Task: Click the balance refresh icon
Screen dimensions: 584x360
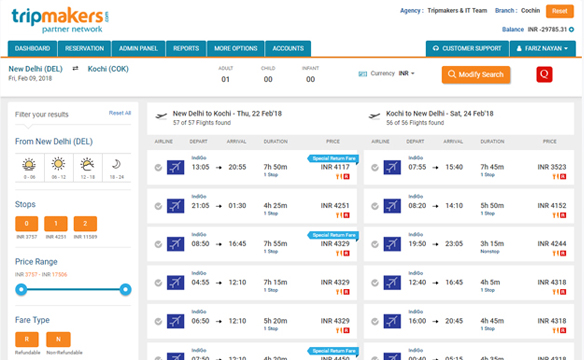Action: pyautogui.click(x=571, y=29)
